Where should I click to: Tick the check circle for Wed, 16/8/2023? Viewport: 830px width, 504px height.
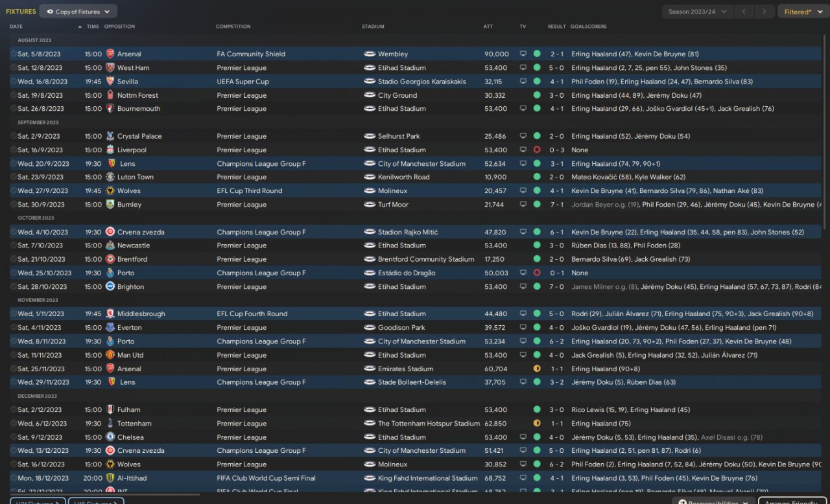(x=14, y=82)
